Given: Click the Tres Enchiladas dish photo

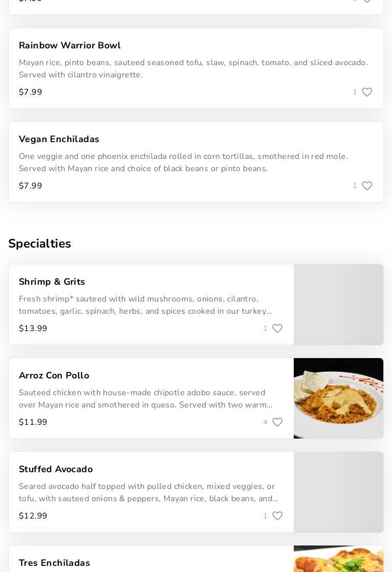Looking at the screenshot, I should pos(338,559).
